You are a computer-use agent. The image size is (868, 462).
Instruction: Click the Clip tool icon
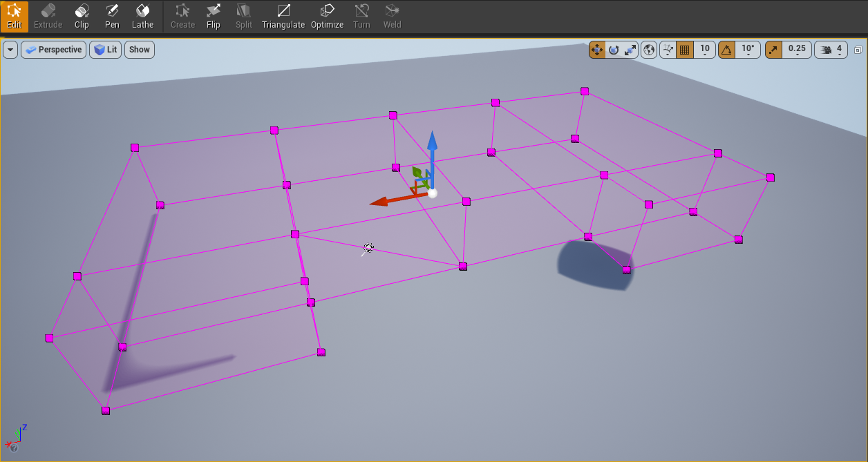point(82,17)
